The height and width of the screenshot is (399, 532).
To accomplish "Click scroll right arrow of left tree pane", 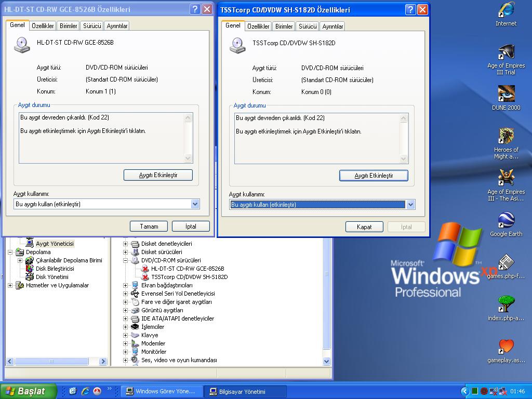I will point(103,362).
